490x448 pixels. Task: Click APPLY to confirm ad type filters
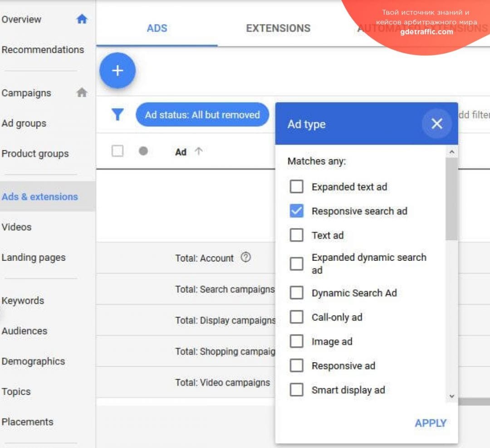point(430,423)
